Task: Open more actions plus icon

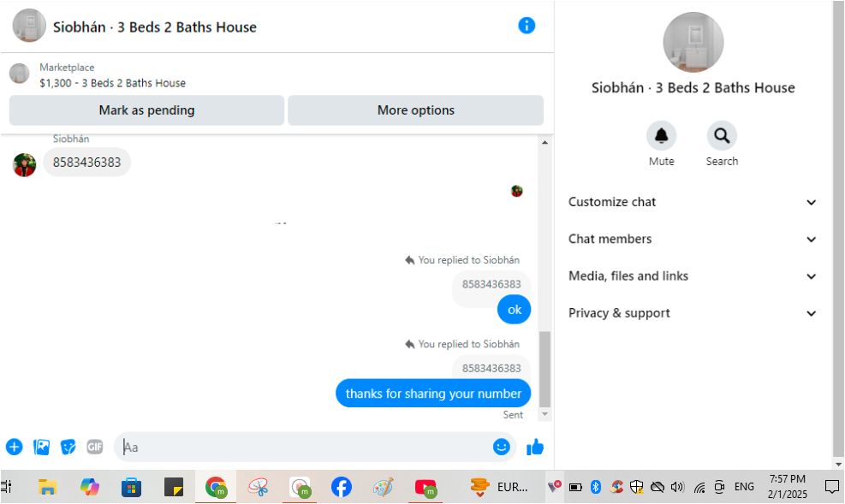Action: pos(14,447)
